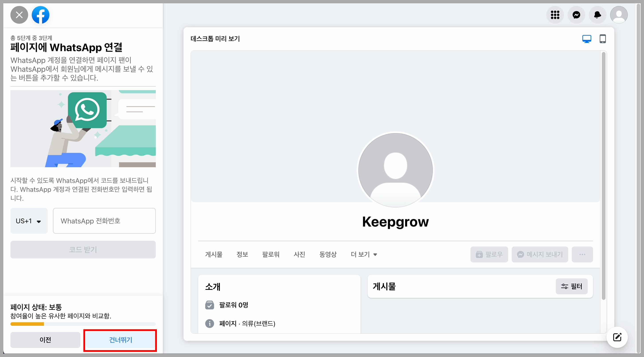Switch to the 정보 tab
644x357 pixels.
click(242, 254)
